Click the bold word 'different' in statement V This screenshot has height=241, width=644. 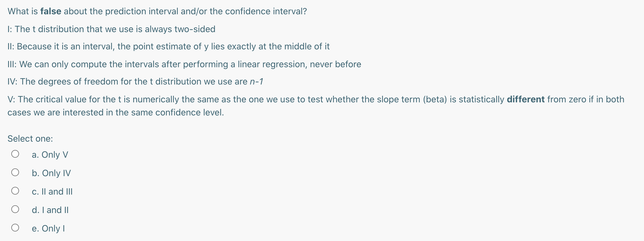pos(525,99)
